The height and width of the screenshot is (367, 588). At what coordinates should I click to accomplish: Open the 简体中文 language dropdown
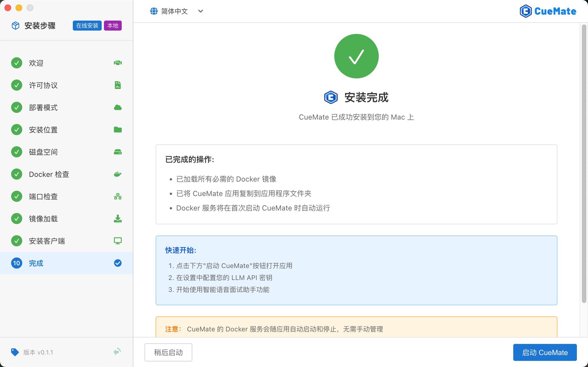175,11
